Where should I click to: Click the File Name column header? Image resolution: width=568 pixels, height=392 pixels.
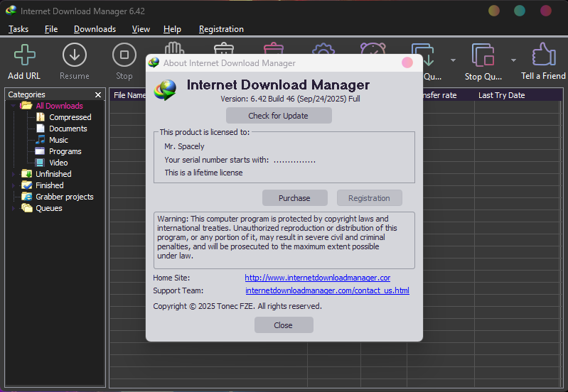coord(129,95)
